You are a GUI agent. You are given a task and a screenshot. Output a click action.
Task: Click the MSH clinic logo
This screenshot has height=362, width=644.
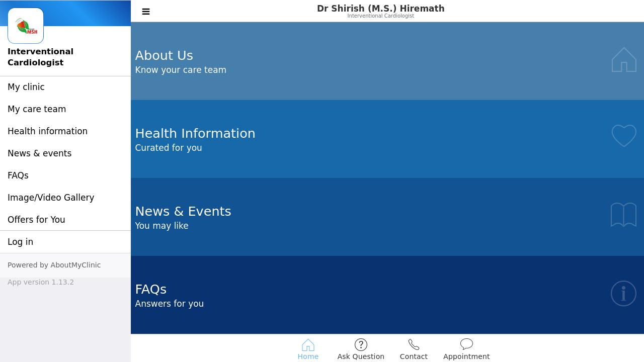pyautogui.click(x=26, y=26)
